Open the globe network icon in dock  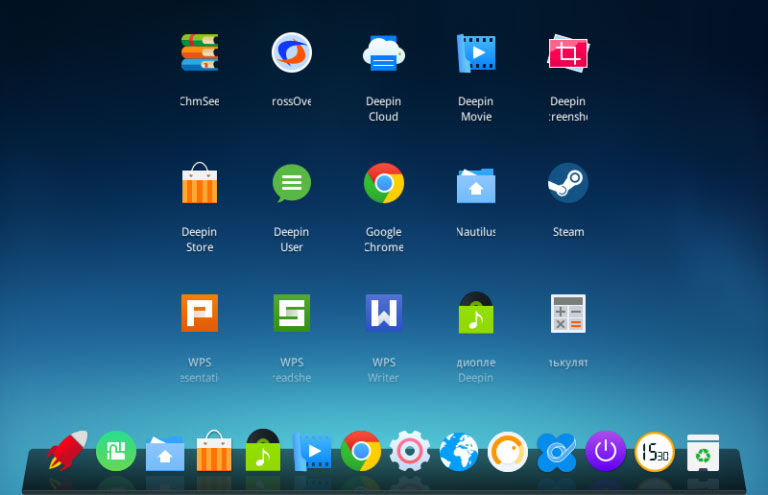pos(459,451)
